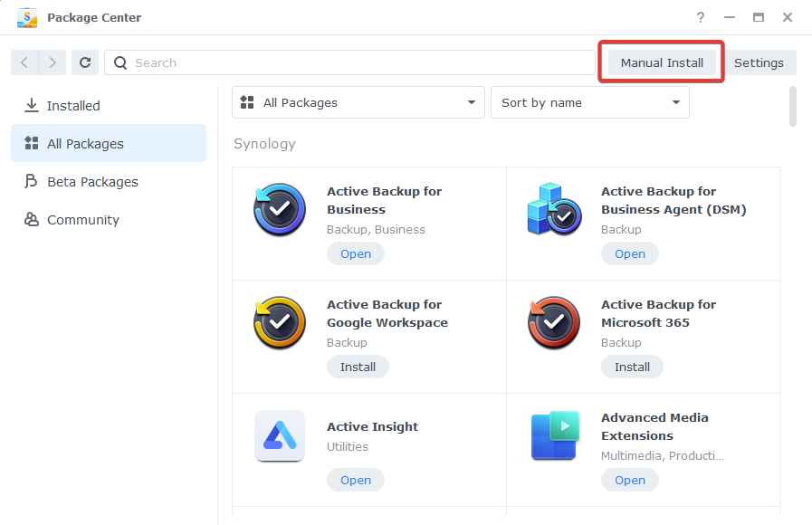Click the Active Backup for Microsoft 365 title
The width and height of the screenshot is (812, 525).
(659, 313)
